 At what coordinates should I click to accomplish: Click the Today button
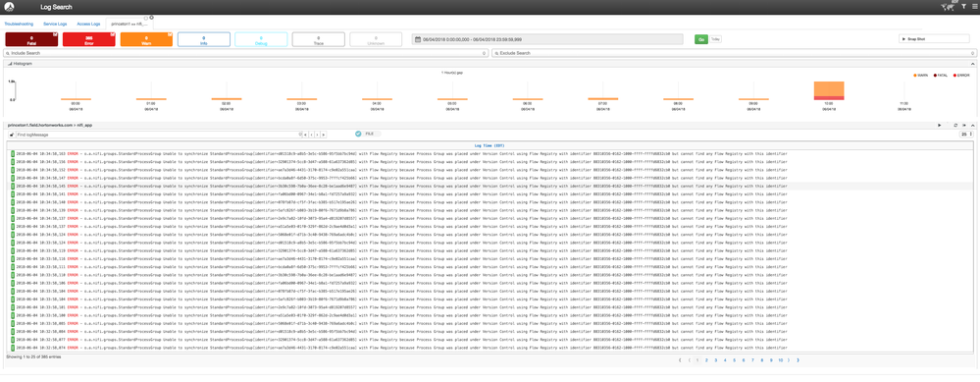pyautogui.click(x=715, y=38)
